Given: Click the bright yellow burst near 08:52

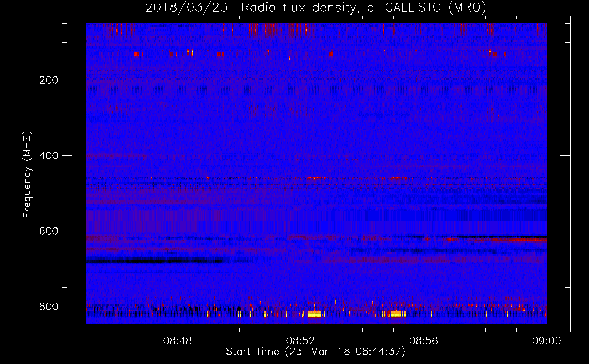Looking at the screenshot, I should click(315, 314).
